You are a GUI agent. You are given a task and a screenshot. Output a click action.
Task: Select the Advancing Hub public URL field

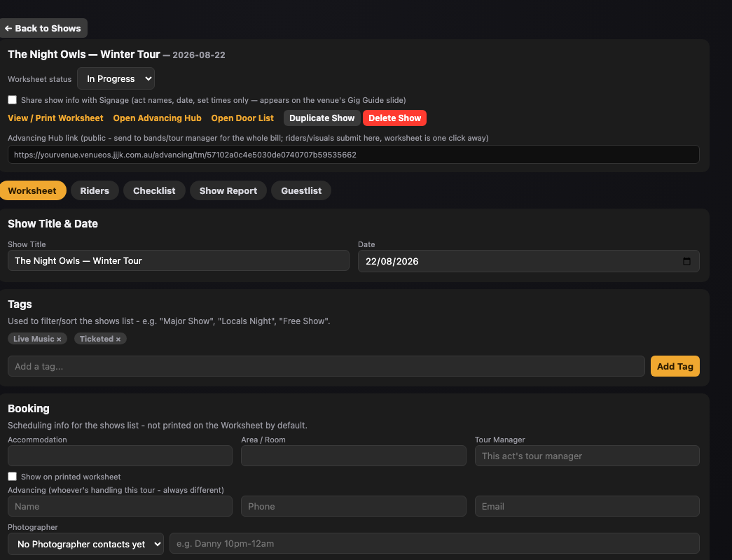click(x=354, y=155)
